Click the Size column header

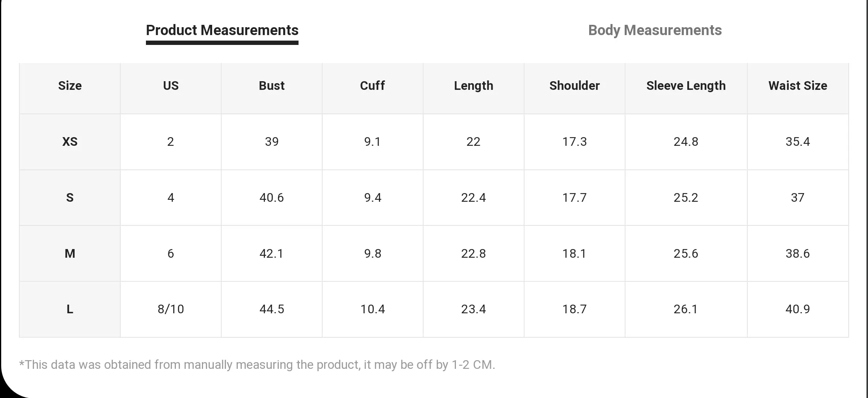coord(70,86)
